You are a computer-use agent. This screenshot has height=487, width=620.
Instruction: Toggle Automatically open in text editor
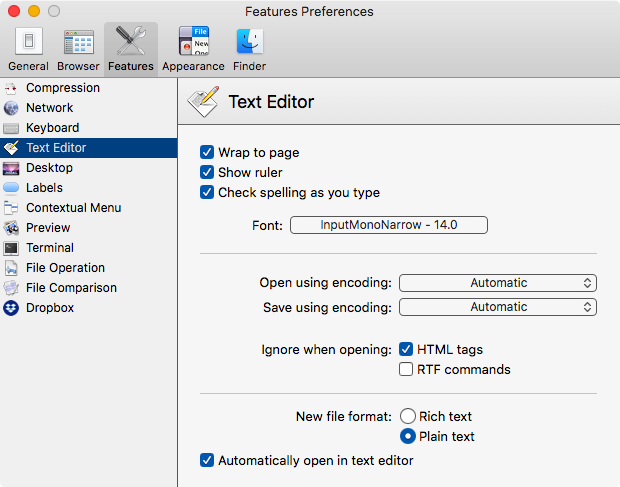[x=207, y=460]
